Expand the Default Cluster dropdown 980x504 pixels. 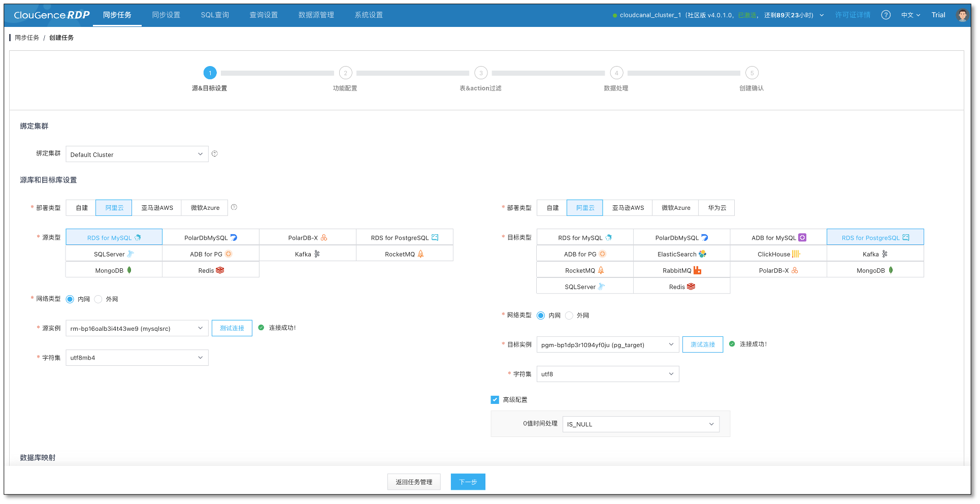[137, 154]
